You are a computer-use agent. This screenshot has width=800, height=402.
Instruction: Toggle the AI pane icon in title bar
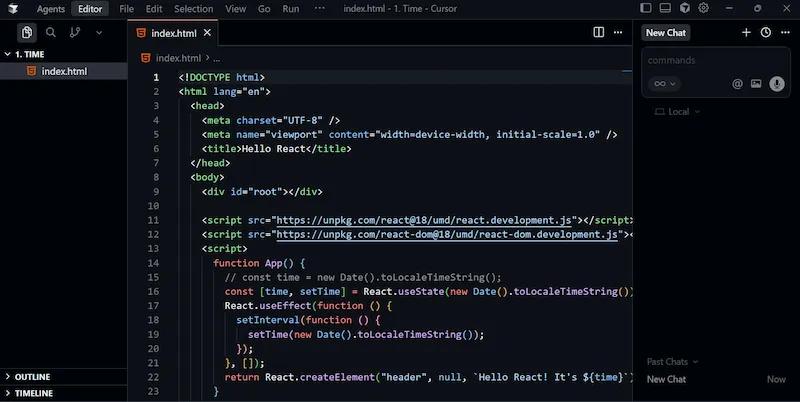pos(685,8)
